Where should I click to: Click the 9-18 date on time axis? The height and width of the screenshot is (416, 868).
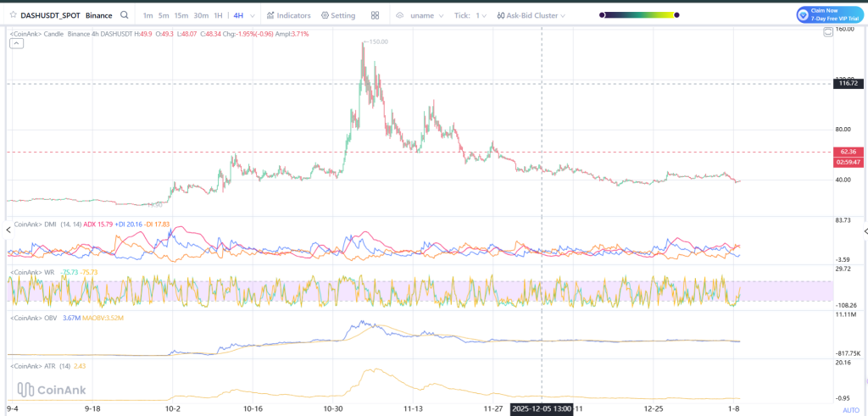[x=93, y=409]
